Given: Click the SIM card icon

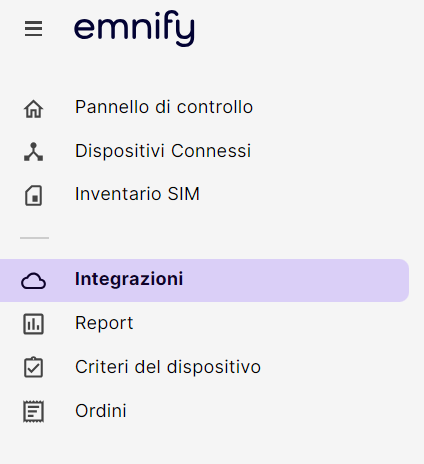Looking at the screenshot, I should pyautogui.click(x=33, y=196).
